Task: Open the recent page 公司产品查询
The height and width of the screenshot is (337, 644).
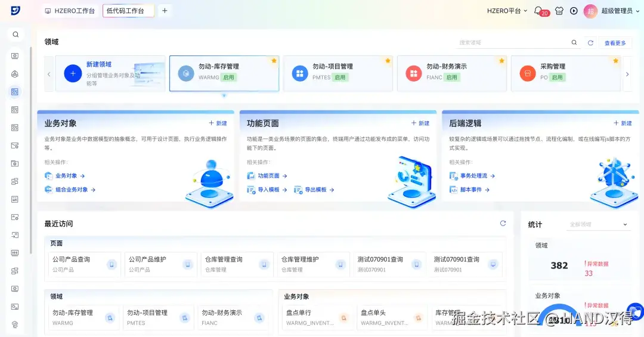Action: [85, 264]
